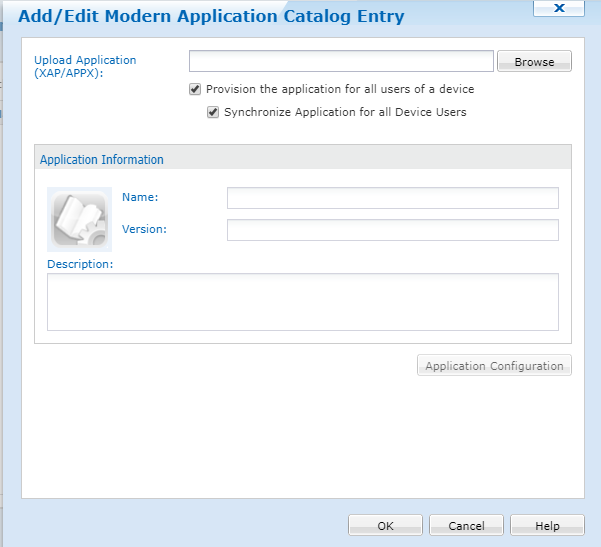
Task: Close the dialog with the X button
Action: click(559, 8)
